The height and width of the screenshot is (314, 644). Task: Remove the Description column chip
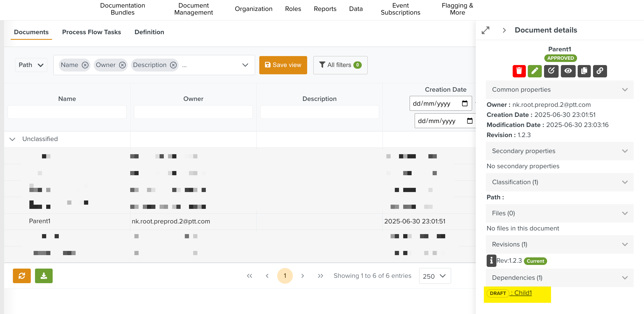(x=174, y=65)
